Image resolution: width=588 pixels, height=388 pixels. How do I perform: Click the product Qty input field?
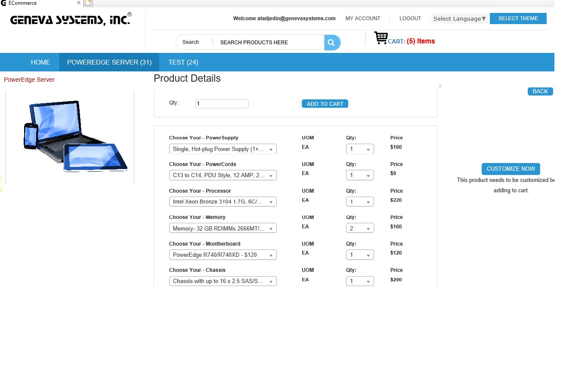pos(222,104)
